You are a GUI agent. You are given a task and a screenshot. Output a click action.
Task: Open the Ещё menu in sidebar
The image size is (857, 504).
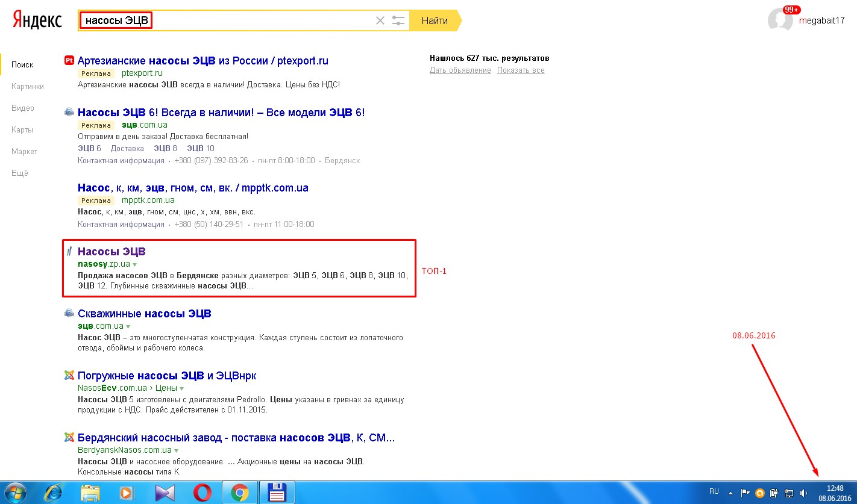[20, 173]
